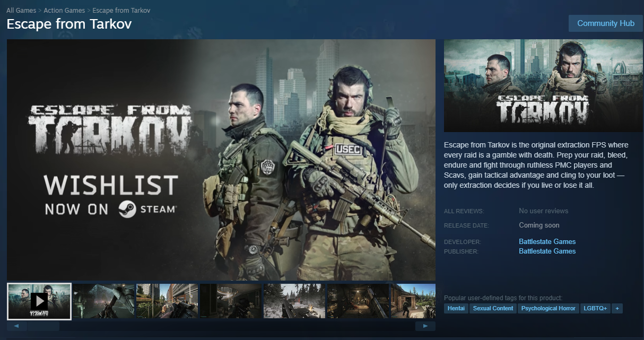The width and height of the screenshot is (644, 340).
Task: Click the game description paragraph
Action: 536,165
